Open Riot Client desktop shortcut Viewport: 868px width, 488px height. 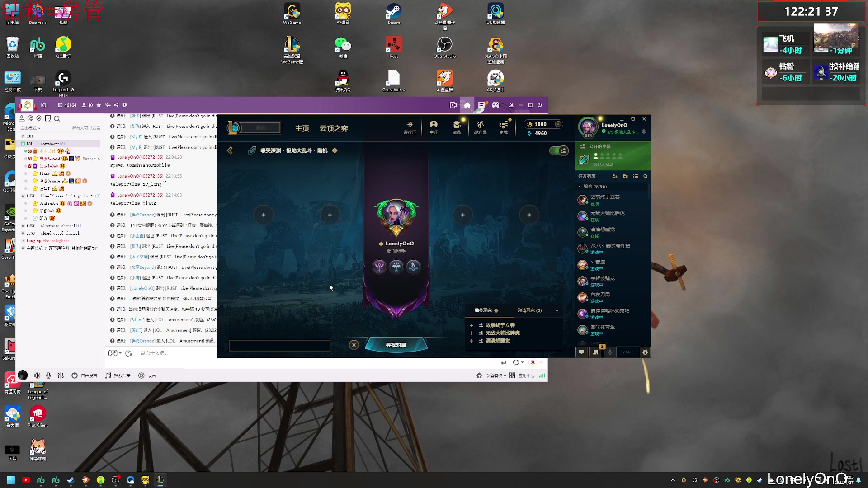point(38,415)
